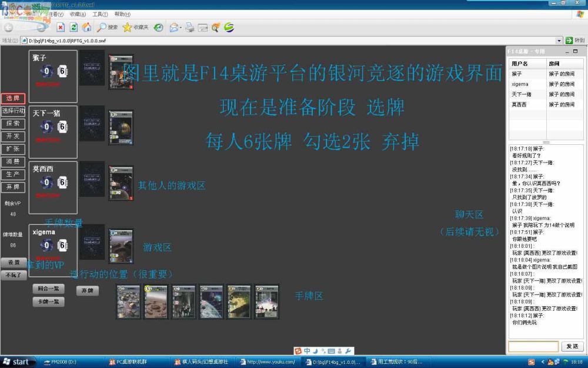Switch to the FM2008 (D:) taskbar window
The image size is (588, 368).
(71, 362)
